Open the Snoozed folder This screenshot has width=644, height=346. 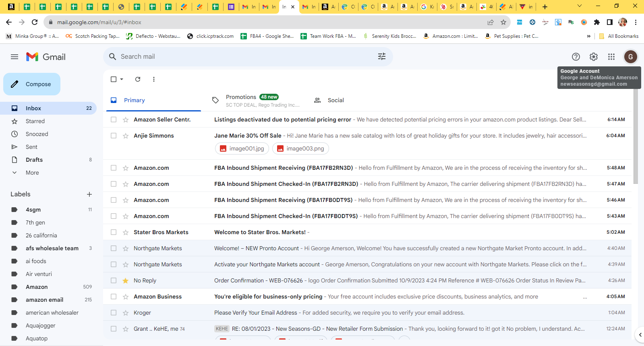click(48, 134)
